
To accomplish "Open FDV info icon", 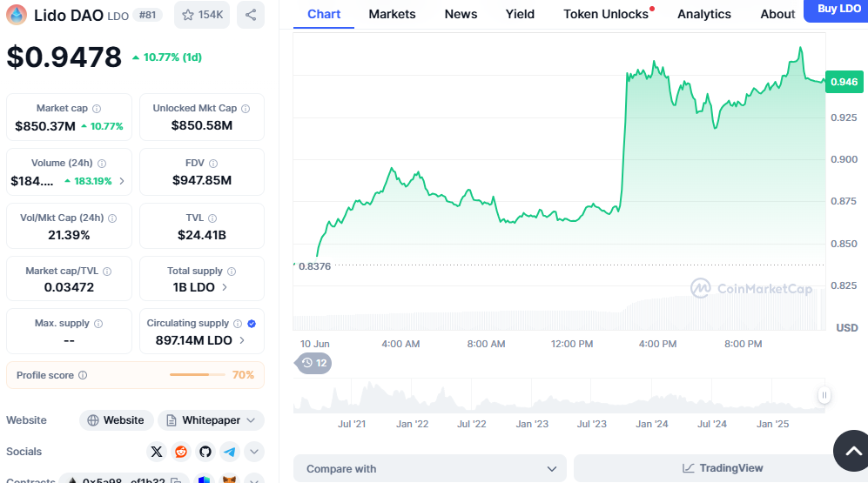I will [x=213, y=164].
